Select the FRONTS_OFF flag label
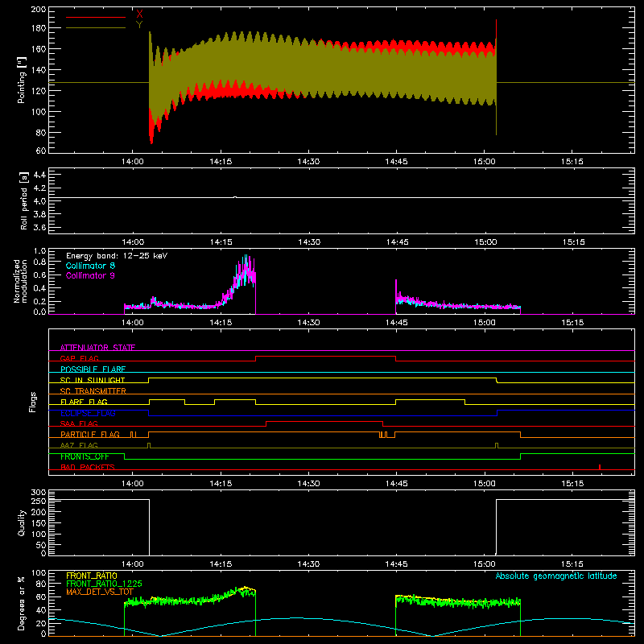Screen dimensions: 644x644 (85, 456)
